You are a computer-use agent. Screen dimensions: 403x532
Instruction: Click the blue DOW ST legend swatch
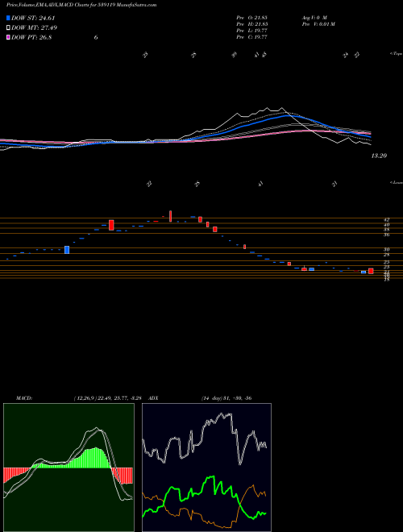(8, 19)
